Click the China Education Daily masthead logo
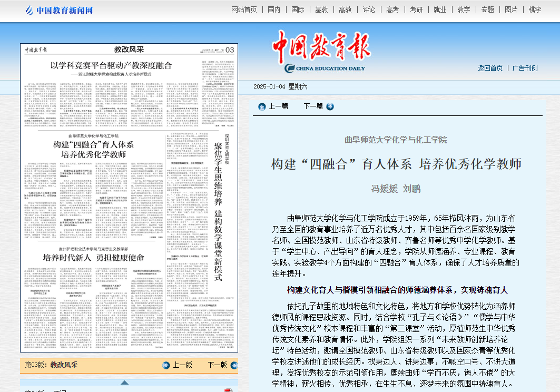This screenshot has height=392, width=560. [321, 52]
